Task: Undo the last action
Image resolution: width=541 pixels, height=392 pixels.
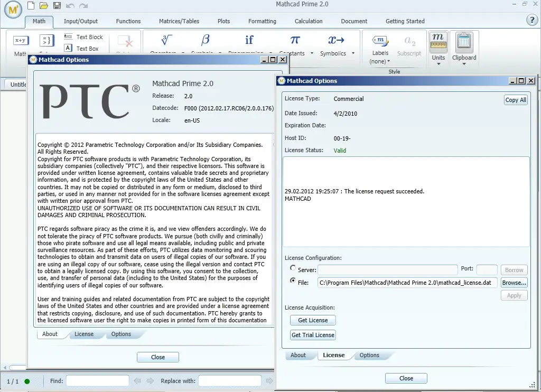Action: pyautogui.click(x=70, y=5)
